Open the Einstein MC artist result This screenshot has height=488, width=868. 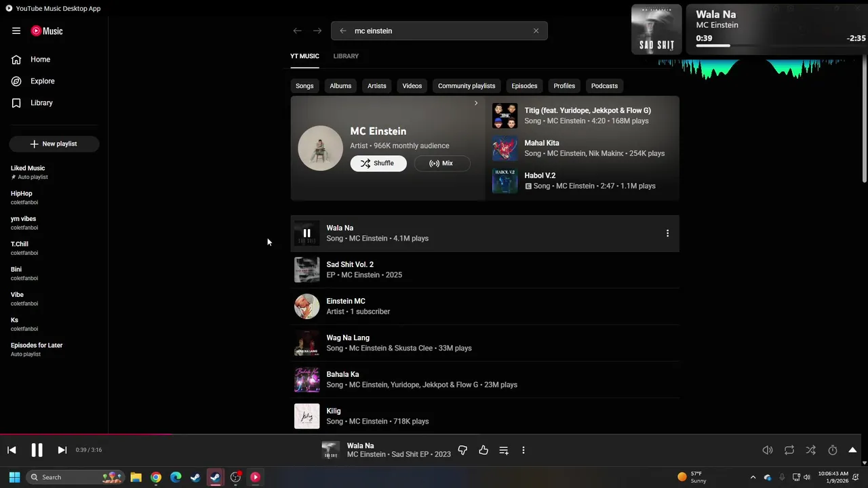point(485,306)
